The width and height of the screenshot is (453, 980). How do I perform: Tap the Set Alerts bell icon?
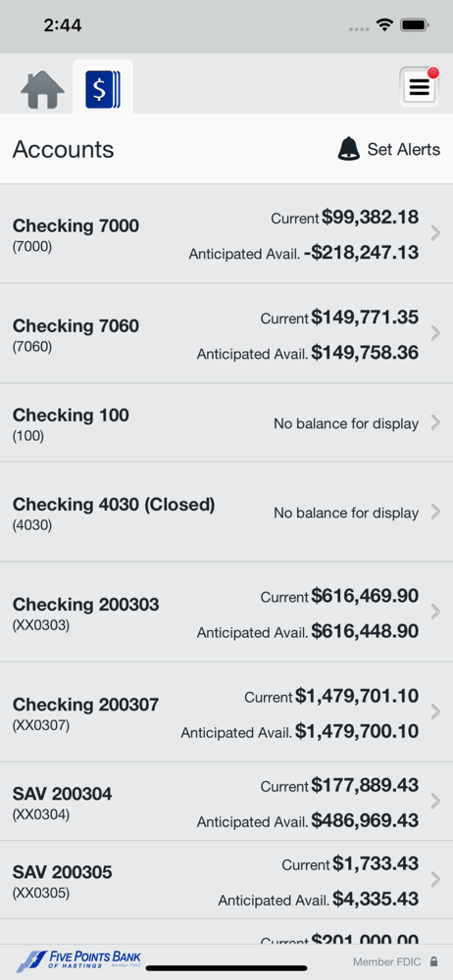(348, 149)
